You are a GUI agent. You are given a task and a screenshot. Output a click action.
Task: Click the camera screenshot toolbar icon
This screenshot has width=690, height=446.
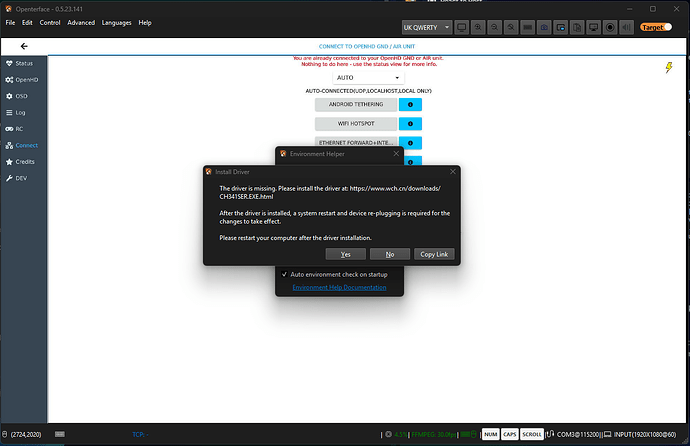tap(544, 27)
